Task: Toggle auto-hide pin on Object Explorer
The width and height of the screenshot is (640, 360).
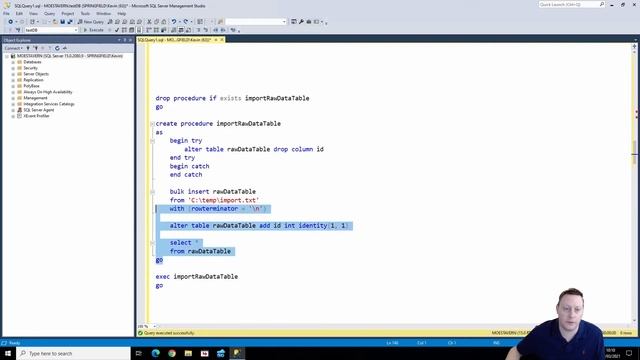Action: click(x=125, y=40)
